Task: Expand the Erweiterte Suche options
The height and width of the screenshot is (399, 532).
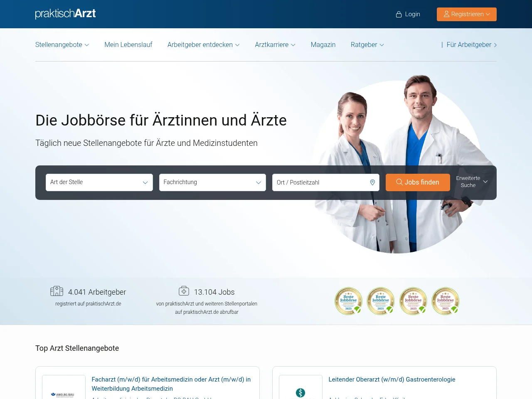Action: (472, 182)
